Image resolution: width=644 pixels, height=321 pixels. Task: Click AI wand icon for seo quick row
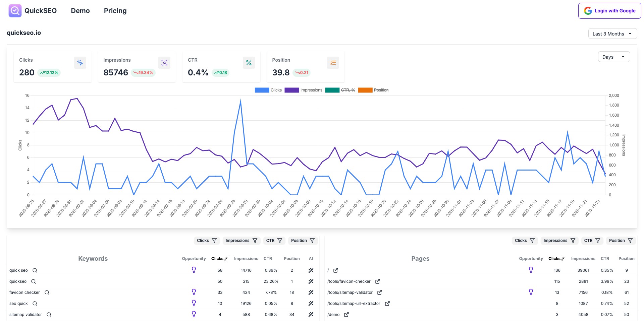tap(311, 304)
